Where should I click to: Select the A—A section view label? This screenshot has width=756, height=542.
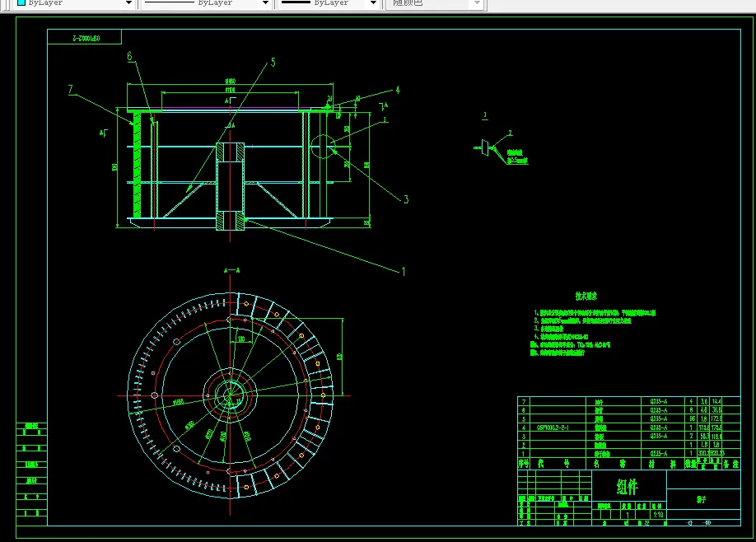232,270
